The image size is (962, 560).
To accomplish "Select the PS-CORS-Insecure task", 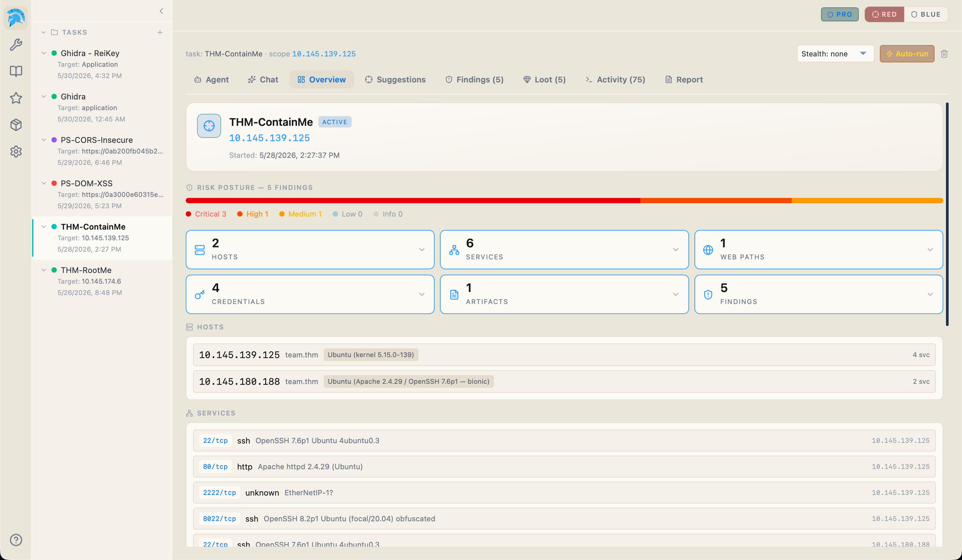I will [102, 151].
